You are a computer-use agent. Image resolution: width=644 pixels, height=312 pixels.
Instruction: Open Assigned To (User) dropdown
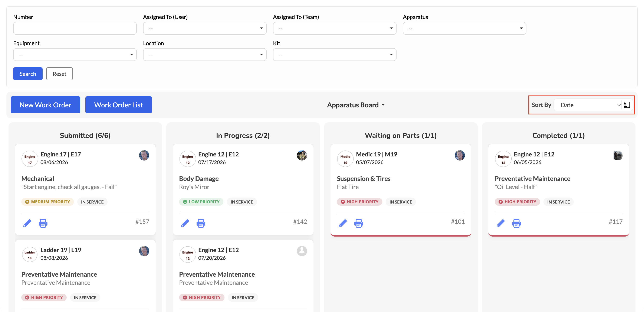point(204,28)
